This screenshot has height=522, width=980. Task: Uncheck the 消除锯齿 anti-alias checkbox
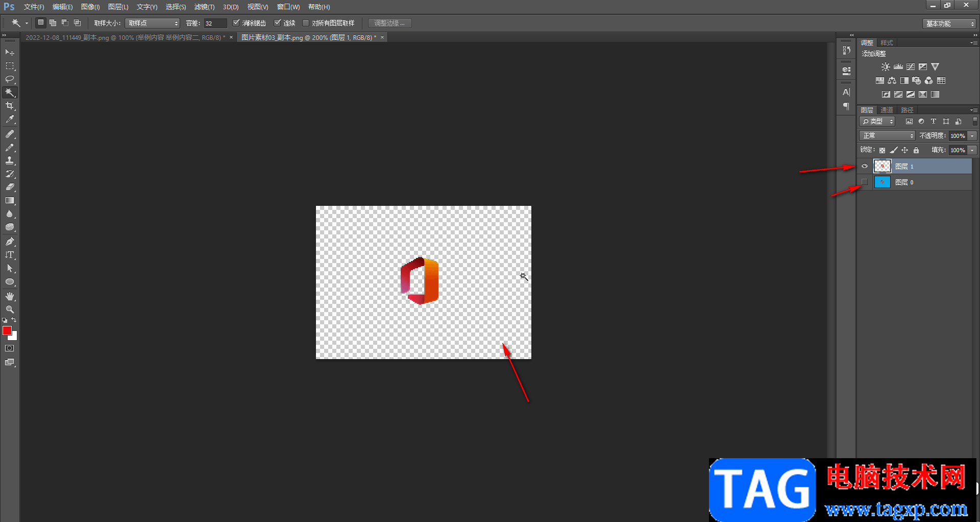[236, 23]
